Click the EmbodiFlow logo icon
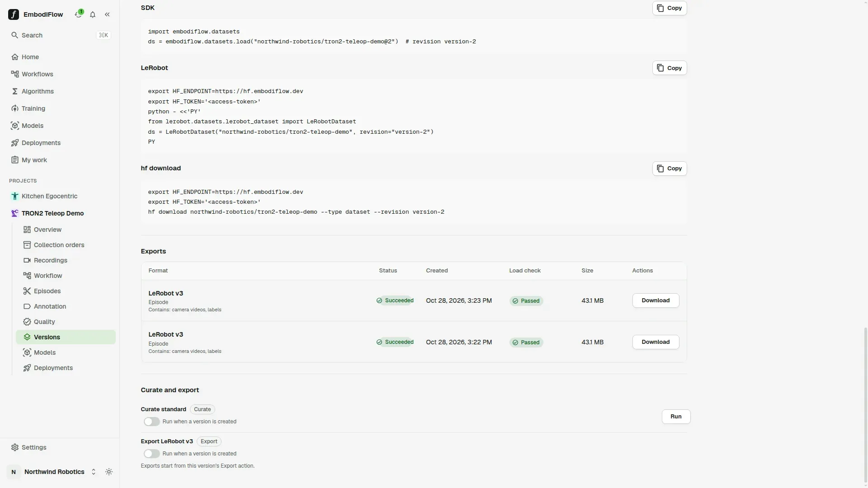Viewport: 868px width, 488px height. click(14, 14)
